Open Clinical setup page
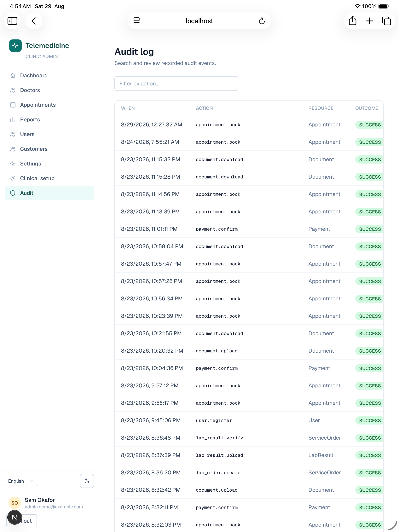 [x=49, y=178]
